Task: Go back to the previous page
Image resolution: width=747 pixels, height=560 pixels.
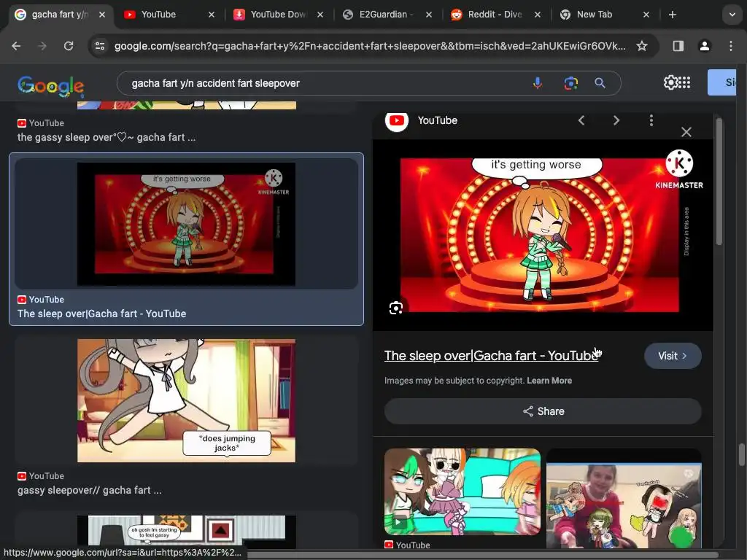Action: [16, 46]
